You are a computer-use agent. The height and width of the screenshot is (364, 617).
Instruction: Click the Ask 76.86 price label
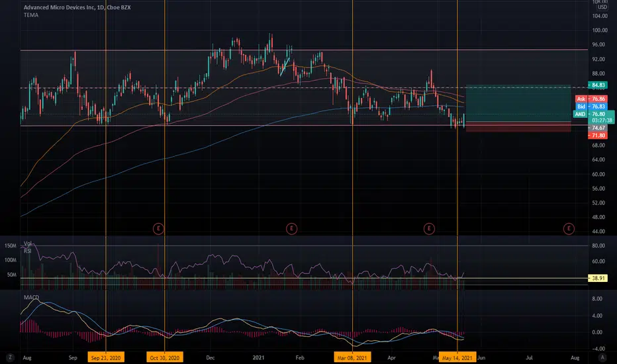coord(591,99)
